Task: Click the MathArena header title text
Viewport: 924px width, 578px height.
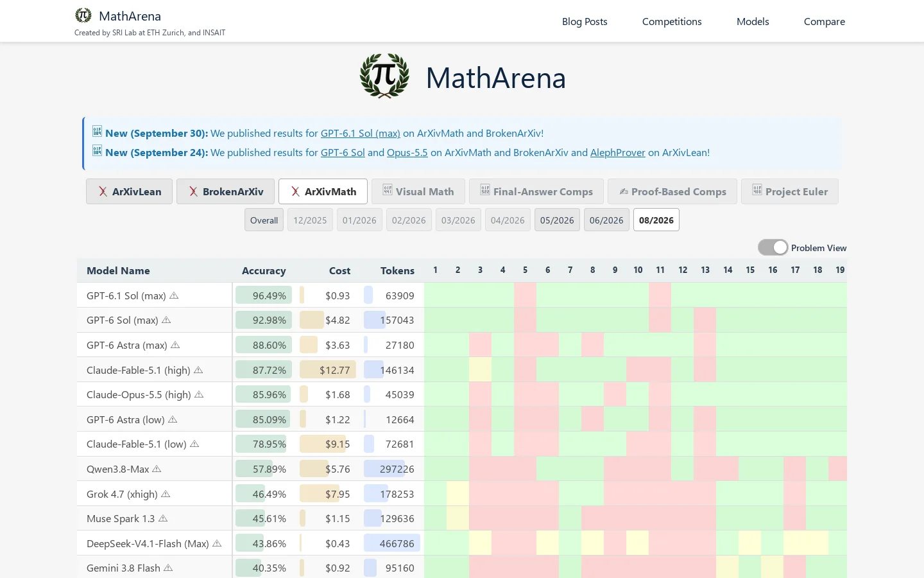Action: (x=130, y=16)
